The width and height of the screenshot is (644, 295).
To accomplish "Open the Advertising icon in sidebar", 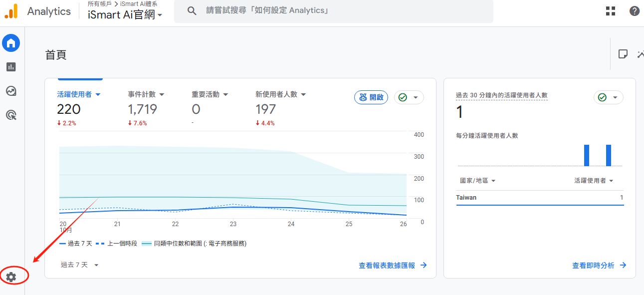I will 11,115.
